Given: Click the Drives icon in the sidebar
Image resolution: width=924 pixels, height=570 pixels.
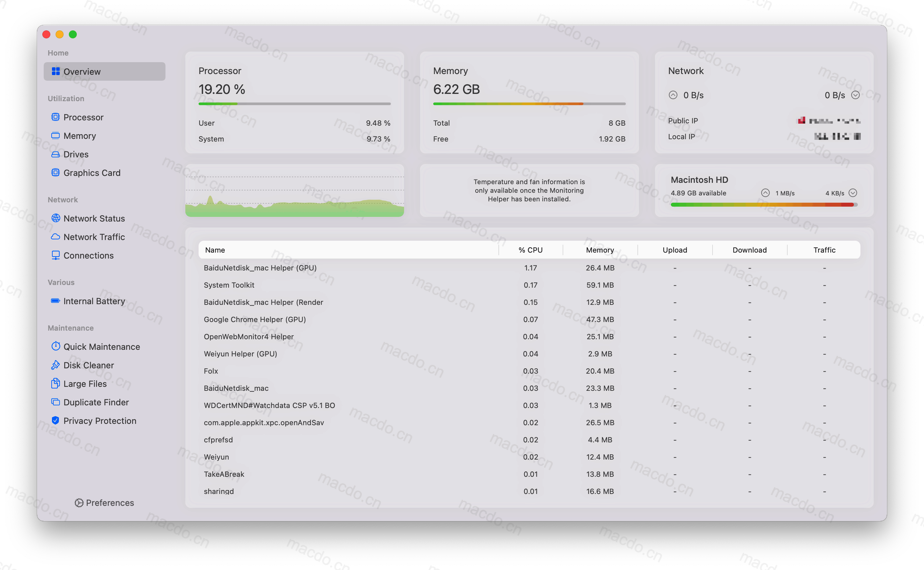Looking at the screenshot, I should pyautogui.click(x=56, y=154).
